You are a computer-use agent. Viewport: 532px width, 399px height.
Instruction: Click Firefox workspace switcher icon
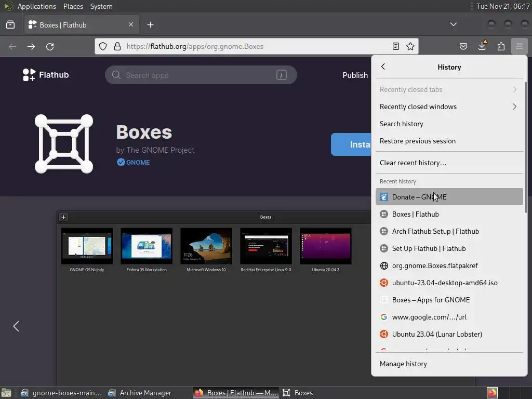click(492, 393)
